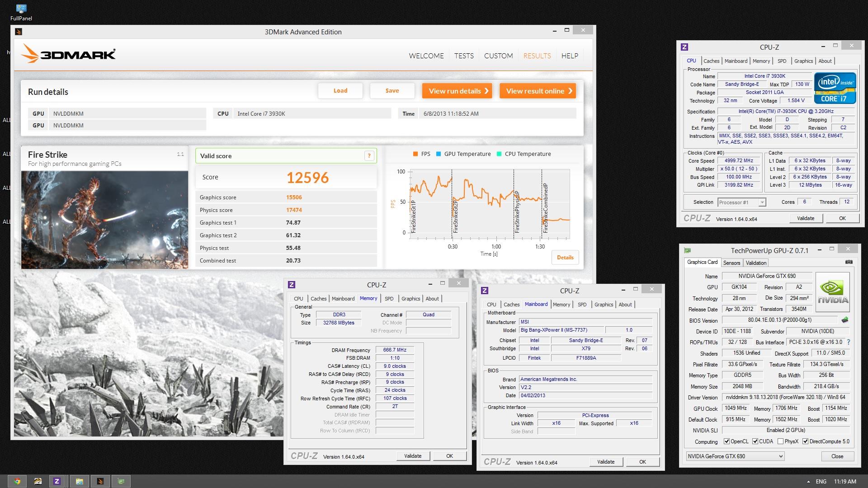Click the GPU-Z camera screenshot icon
This screenshot has width=868, height=488.
(x=849, y=262)
